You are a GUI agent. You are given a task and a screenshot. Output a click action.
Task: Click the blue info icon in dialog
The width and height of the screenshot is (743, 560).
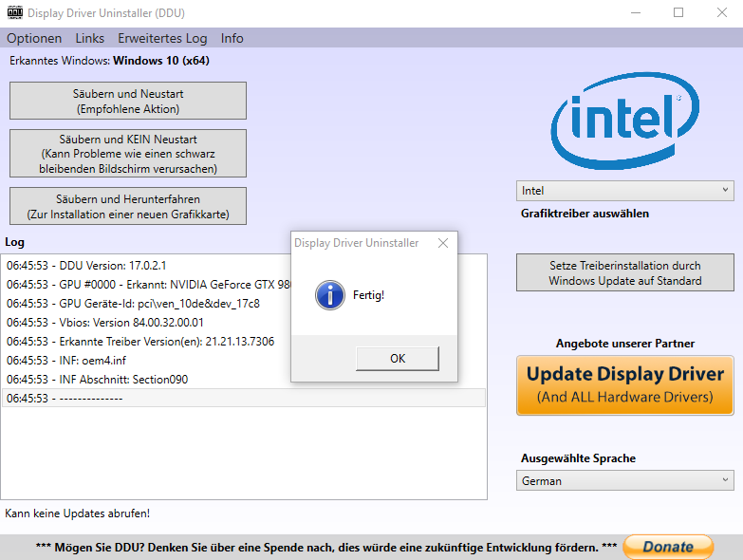pos(330,294)
